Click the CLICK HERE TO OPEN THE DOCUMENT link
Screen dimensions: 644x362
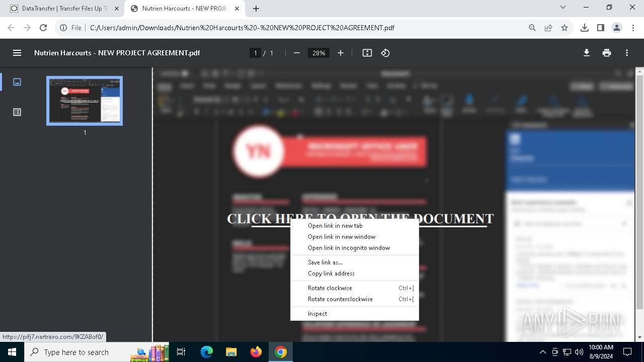click(360, 219)
